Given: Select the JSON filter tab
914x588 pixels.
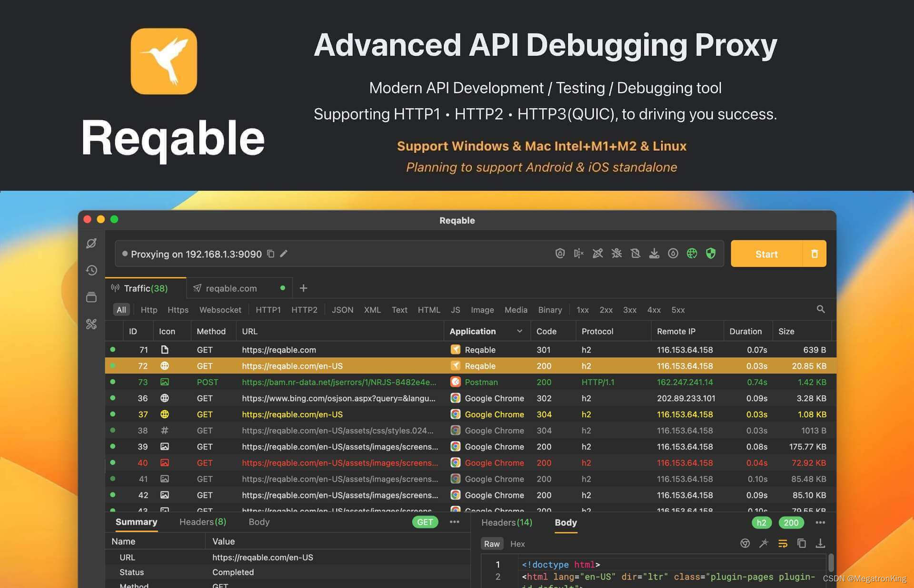Looking at the screenshot, I should [342, 310].
